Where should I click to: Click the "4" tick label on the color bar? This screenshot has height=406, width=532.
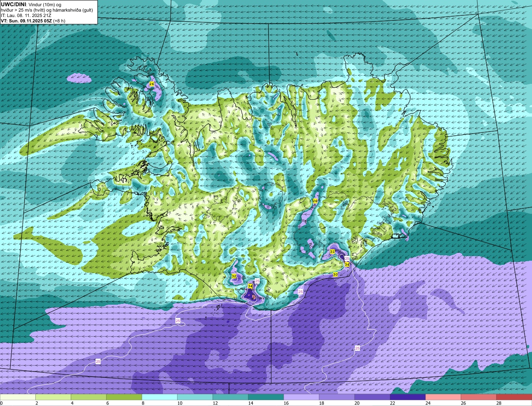pyautogui.click(x=72, y=403)
